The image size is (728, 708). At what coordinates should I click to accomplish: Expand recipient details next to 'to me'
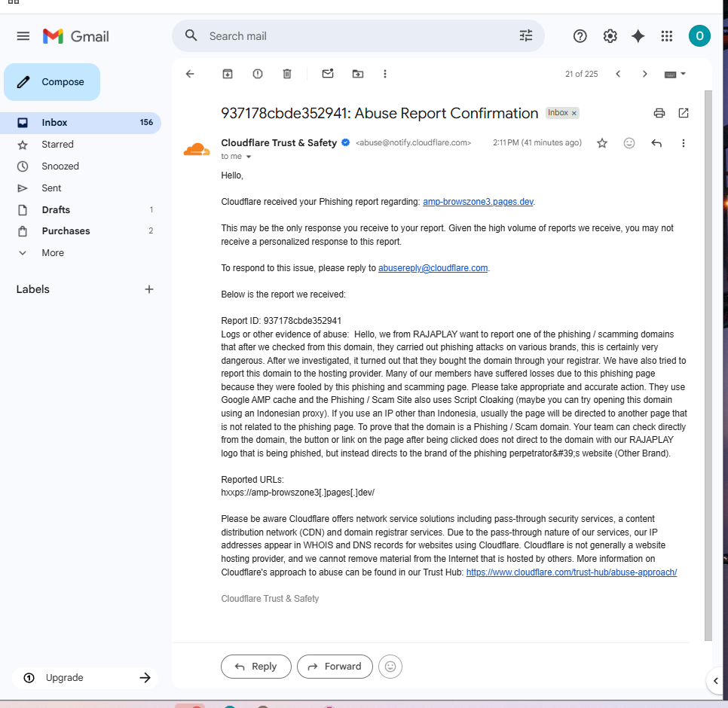(x=249, y=157)
